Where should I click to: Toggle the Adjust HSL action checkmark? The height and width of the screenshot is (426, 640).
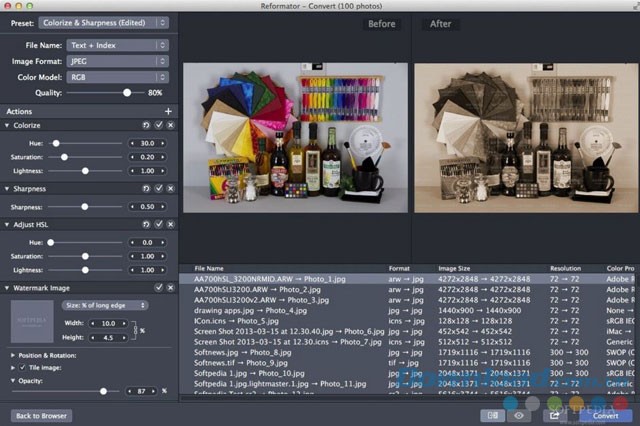pyautogui.click(x=159, y=225)
